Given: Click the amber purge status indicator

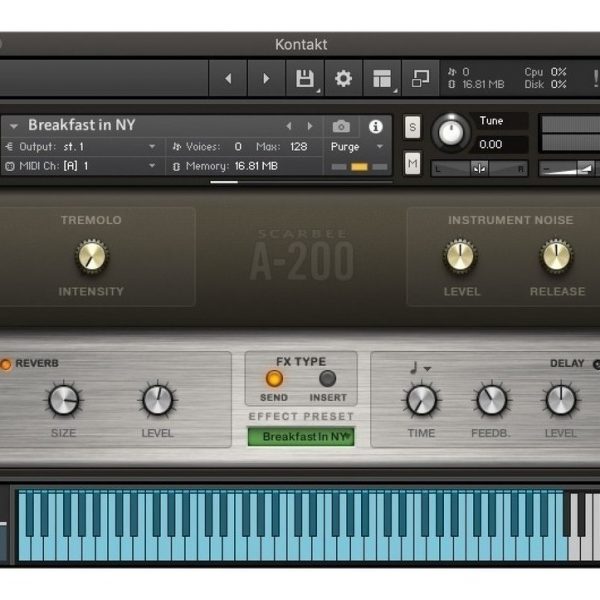Looking at the screenshot, I should pyautogui.click(x=359, y=166).
